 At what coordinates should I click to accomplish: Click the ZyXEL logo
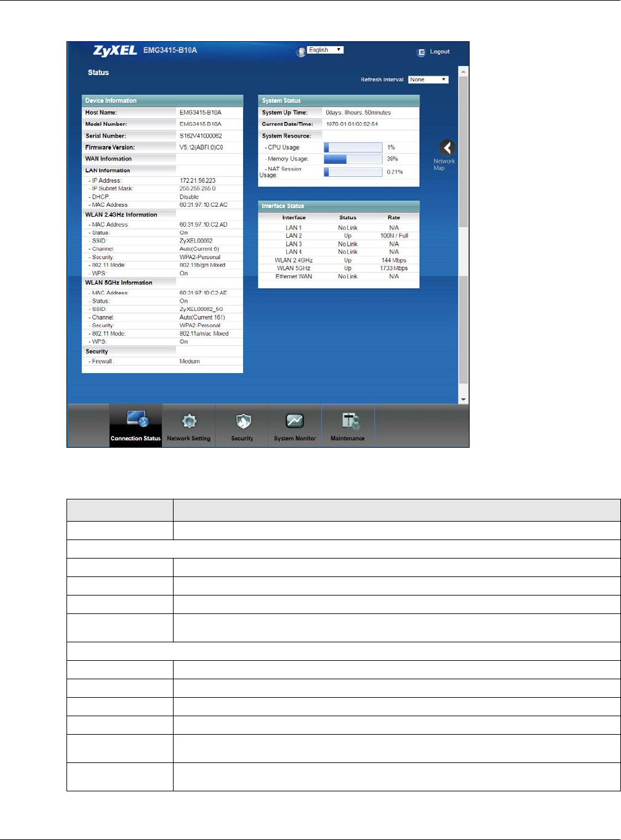[115, 50]
